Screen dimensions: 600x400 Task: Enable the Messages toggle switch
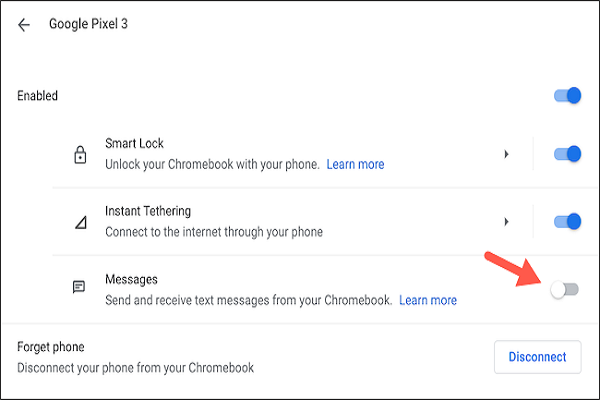point(564,289)
